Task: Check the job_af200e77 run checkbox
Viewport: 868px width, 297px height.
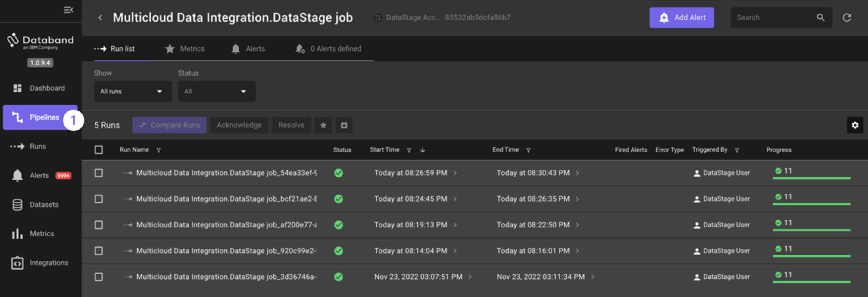Action: (98, 225)
